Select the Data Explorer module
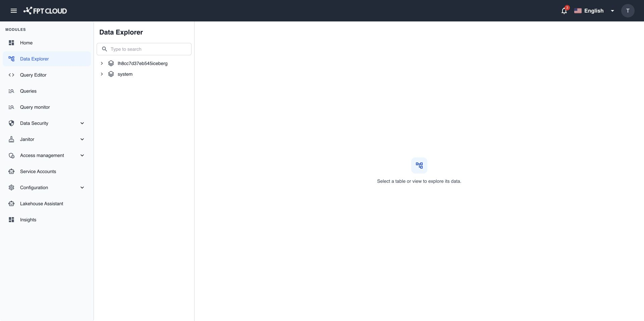This screenshot has height=321, width=644. pos(47,59)
